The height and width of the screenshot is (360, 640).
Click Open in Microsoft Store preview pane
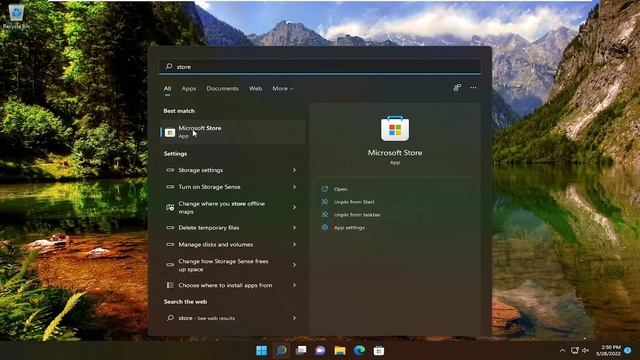click(340, 189)
